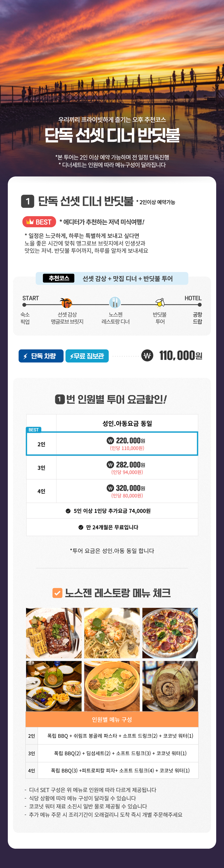Viewport: 224px width, 868px height.
Task: Select the 2인 BEST pricing row
Action: click(x=112, y=444)
